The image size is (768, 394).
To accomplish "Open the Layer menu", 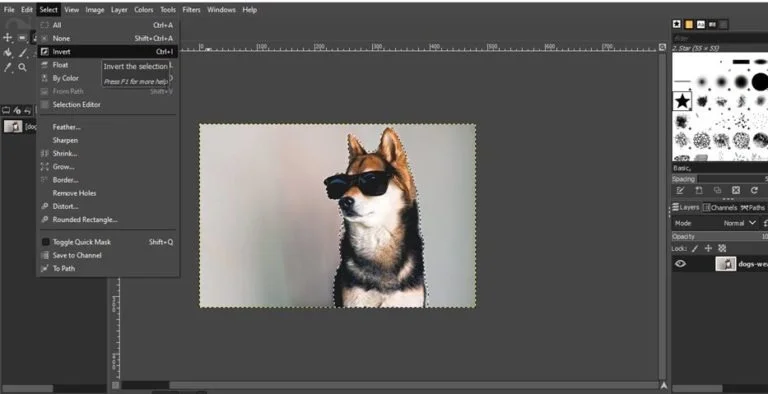I will 119,9.
